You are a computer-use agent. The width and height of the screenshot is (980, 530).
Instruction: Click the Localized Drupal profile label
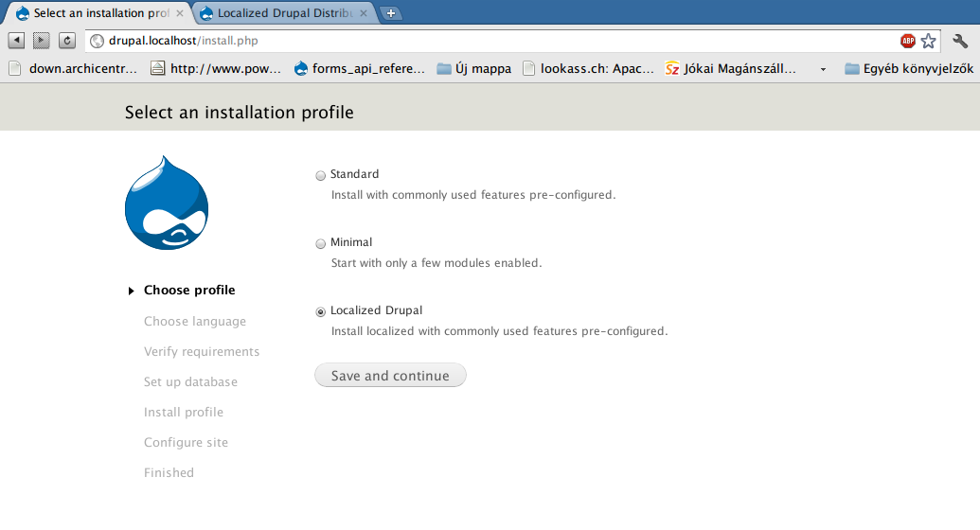point(376,310)
